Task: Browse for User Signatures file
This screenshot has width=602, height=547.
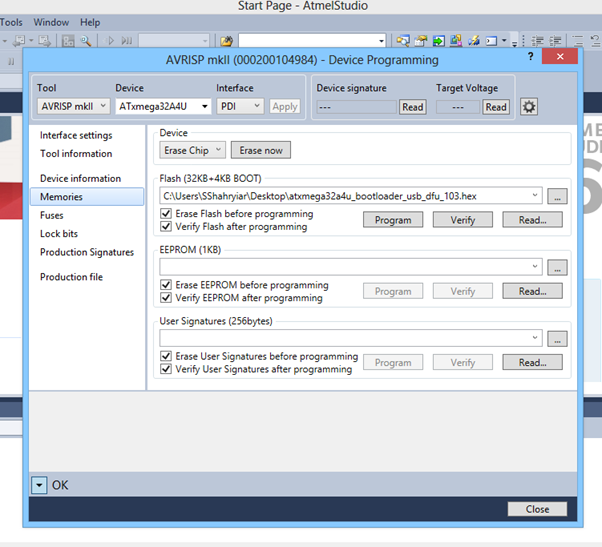Action: coord(557,339)
